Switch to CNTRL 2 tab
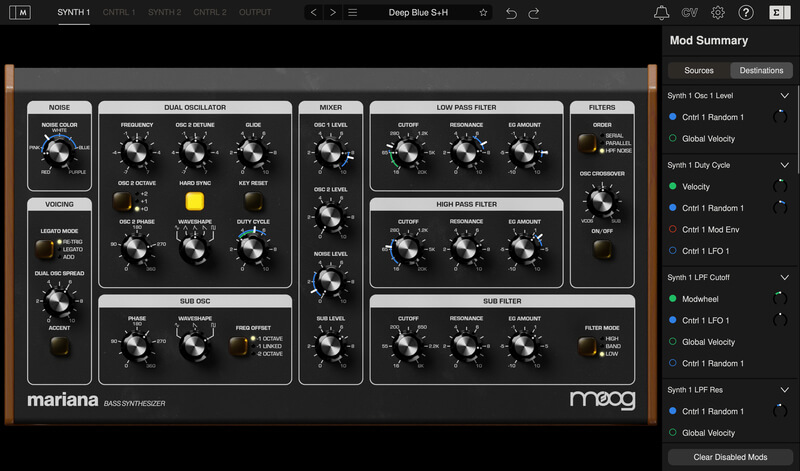This screenshot has width=800, height=471. (210, 12)
